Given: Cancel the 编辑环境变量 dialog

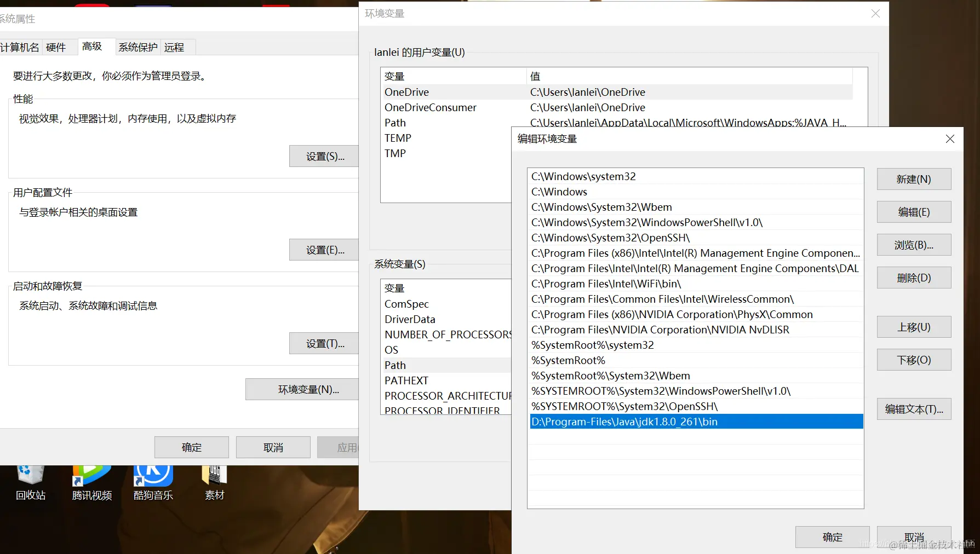Looking at the screenshot, I should tap(914, 537).
